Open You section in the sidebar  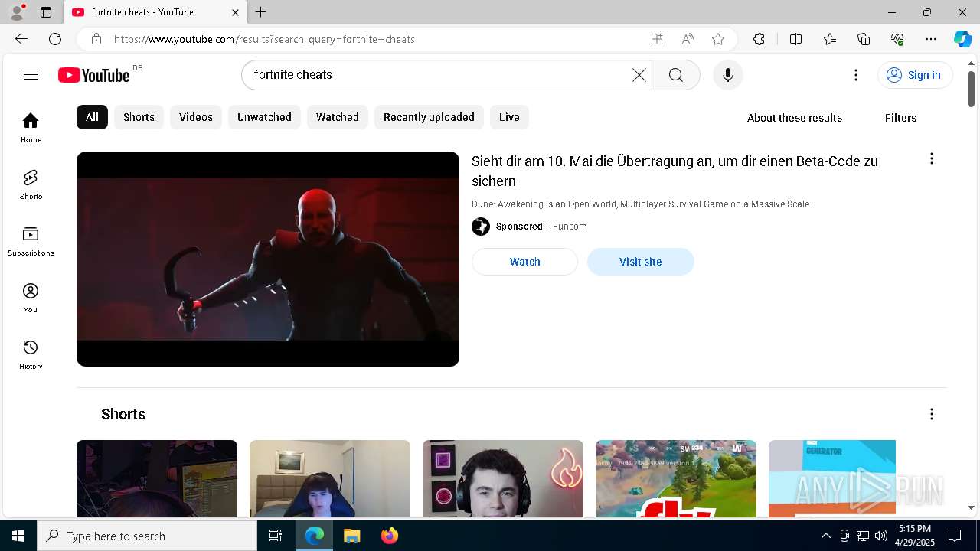pyautogui.click(x=31, y=298)
